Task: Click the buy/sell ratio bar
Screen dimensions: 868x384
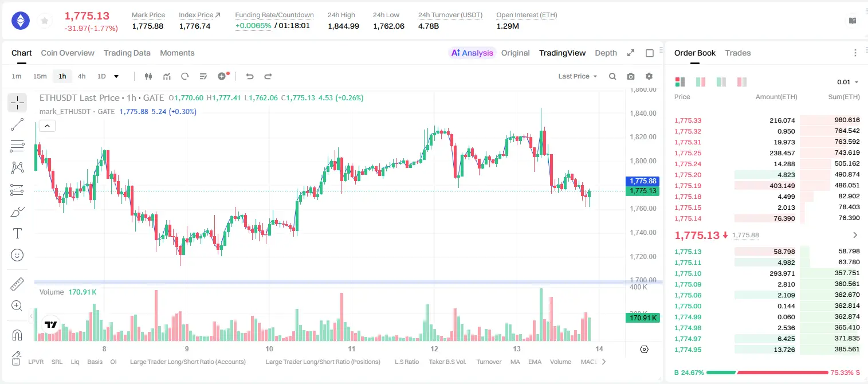Action: pyautogui.click(x=767, y=373)
